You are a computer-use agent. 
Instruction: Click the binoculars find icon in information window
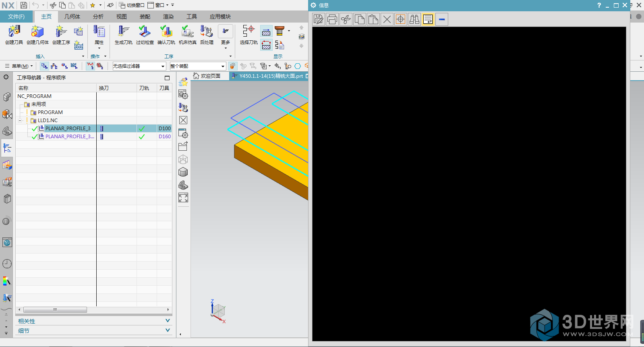pyautogui.click(x=414, y=19)
